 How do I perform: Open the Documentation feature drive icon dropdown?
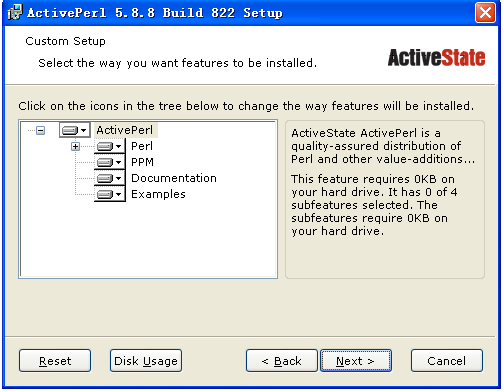click(x=110, y=178)
